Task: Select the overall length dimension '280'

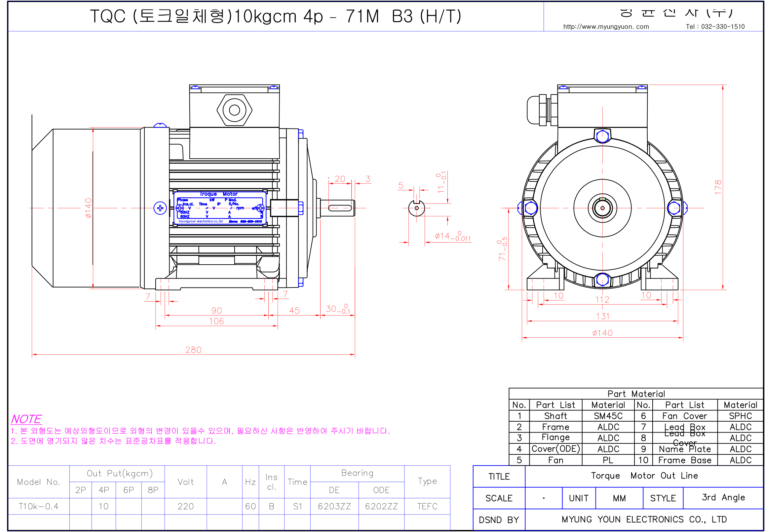Action: pyautogui.click(x=193, y=350)
